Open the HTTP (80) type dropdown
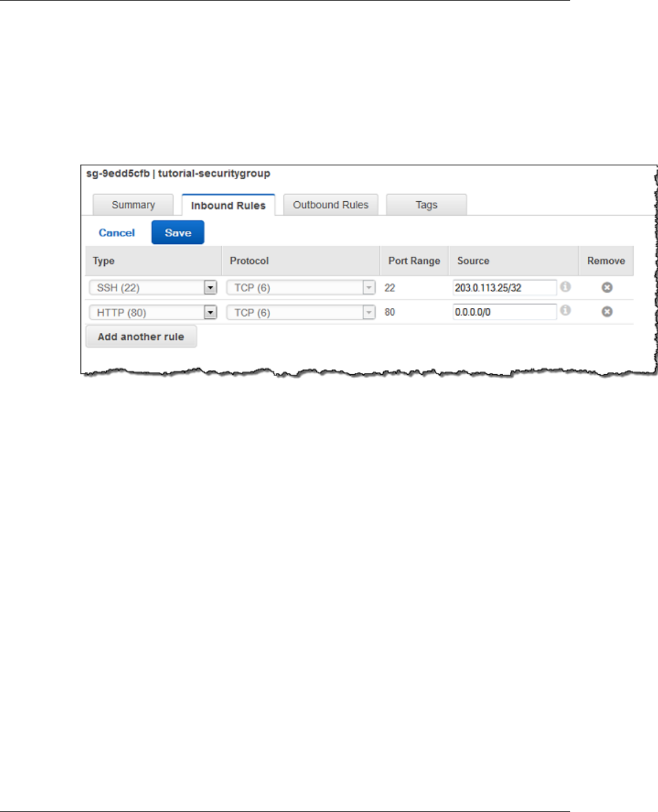The height and width of the screenshot is (812, 658). (x=153, y=312)
